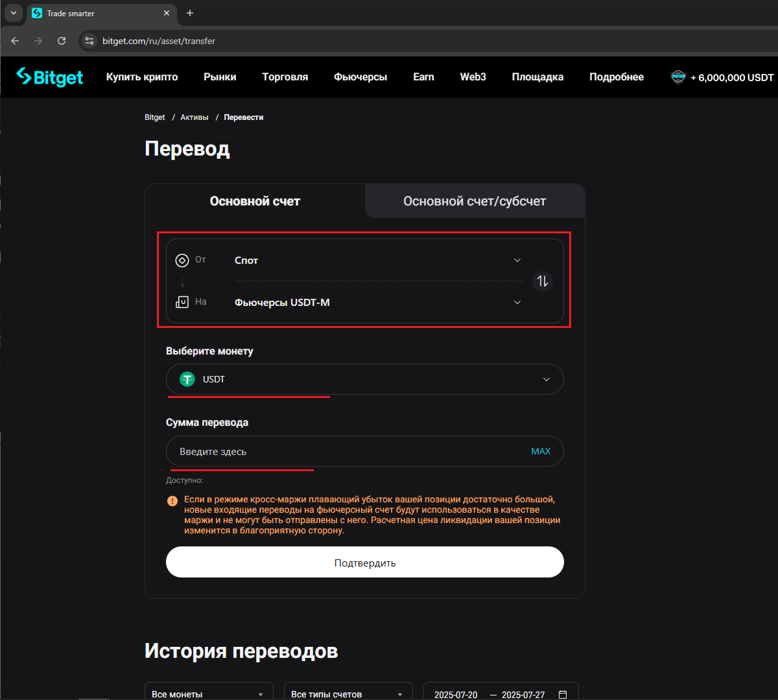Swap From and To accounts arrows icon
The height and width of the screenshot is (700, 778).
tap(543, 281)
